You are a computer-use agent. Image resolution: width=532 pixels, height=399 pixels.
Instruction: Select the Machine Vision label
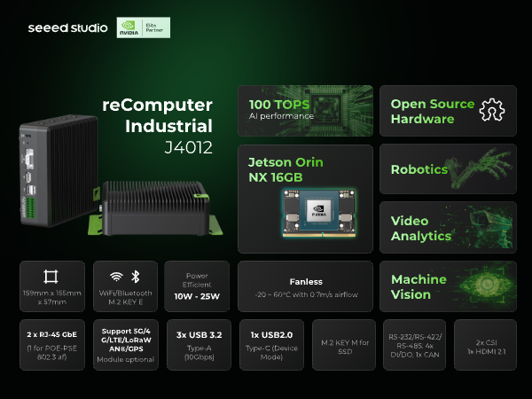(419, 286)
